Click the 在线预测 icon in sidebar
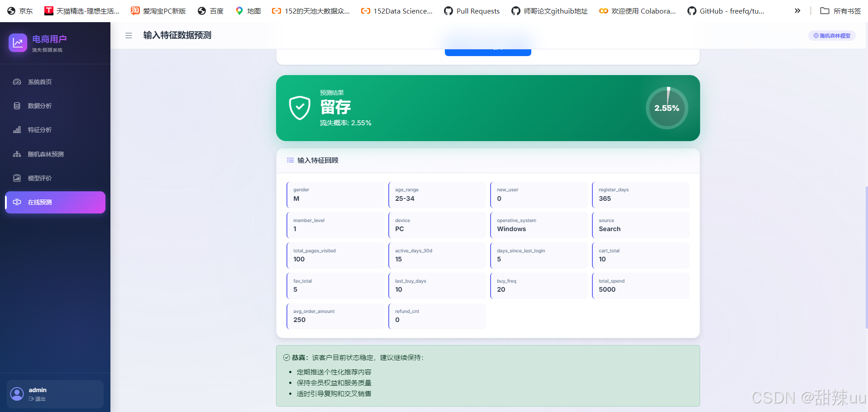868x412 pixels. (17, 202)
